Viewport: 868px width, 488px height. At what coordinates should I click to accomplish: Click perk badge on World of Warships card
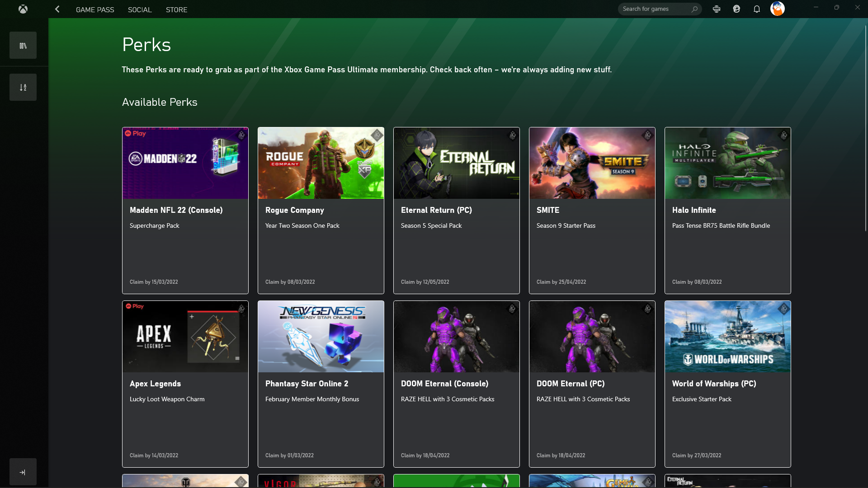784,309
